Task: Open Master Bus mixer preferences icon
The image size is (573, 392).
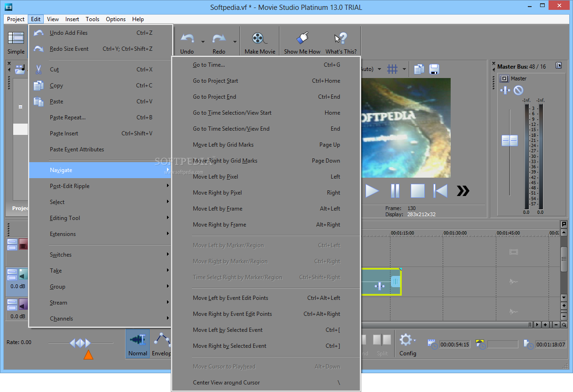Action: (x=558, y=66)
